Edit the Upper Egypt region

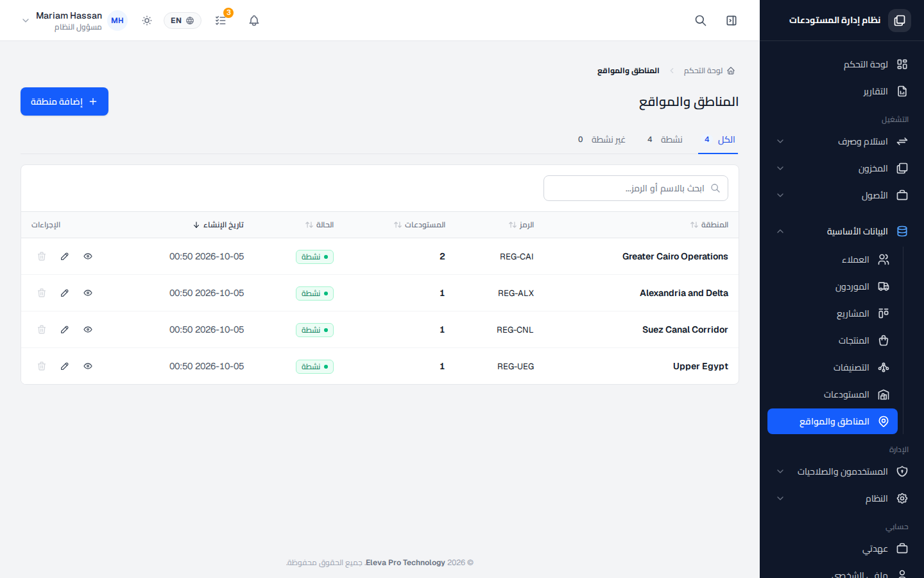coord(65,366)
